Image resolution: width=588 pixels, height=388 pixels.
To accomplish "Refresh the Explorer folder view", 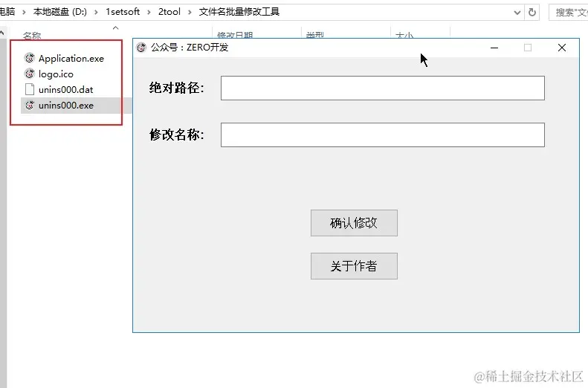I will [532, 13].
